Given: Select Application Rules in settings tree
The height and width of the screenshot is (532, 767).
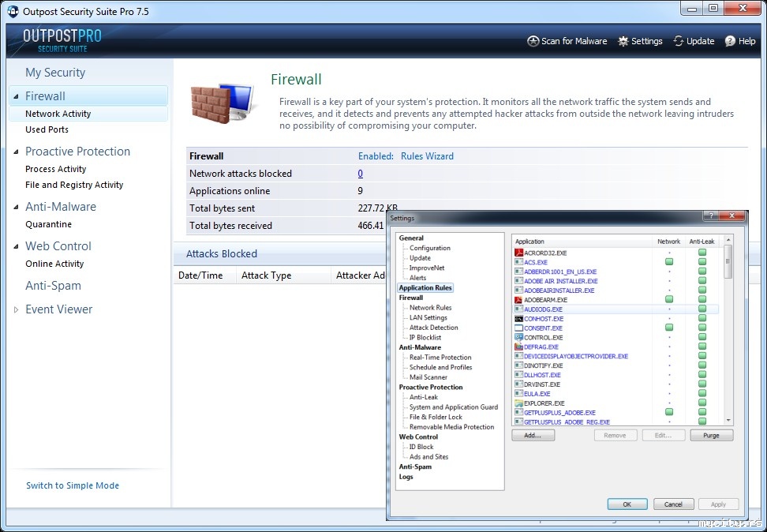Looking at the screenshot, I should (425, 288).
